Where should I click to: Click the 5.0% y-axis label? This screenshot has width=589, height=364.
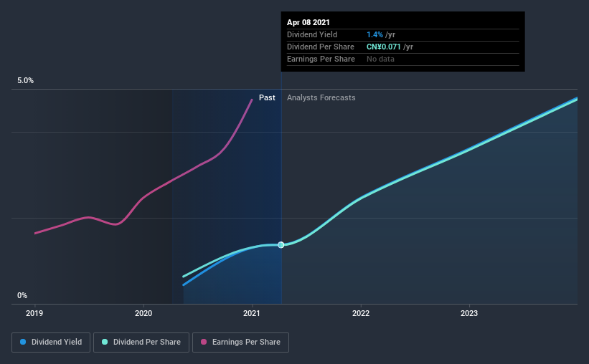(26, 81)
